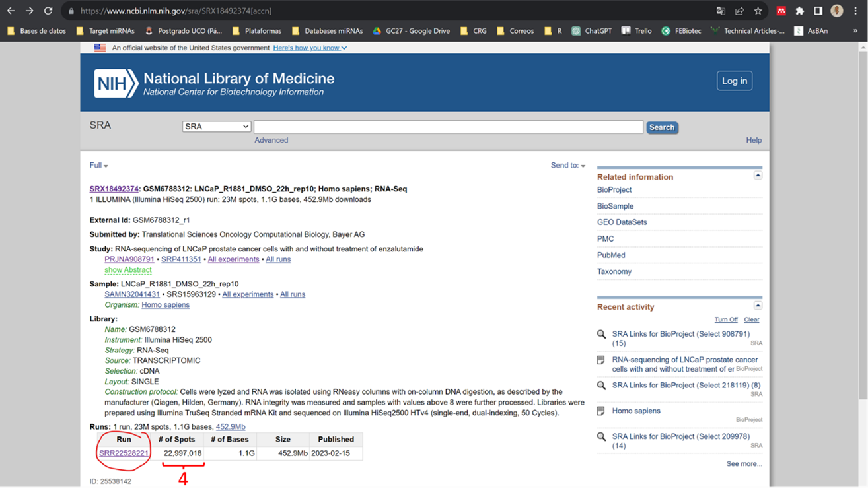Expand Here's how you know disclosure
The width and height of the screenshot is (868, 503).
(x=310, y=48)
